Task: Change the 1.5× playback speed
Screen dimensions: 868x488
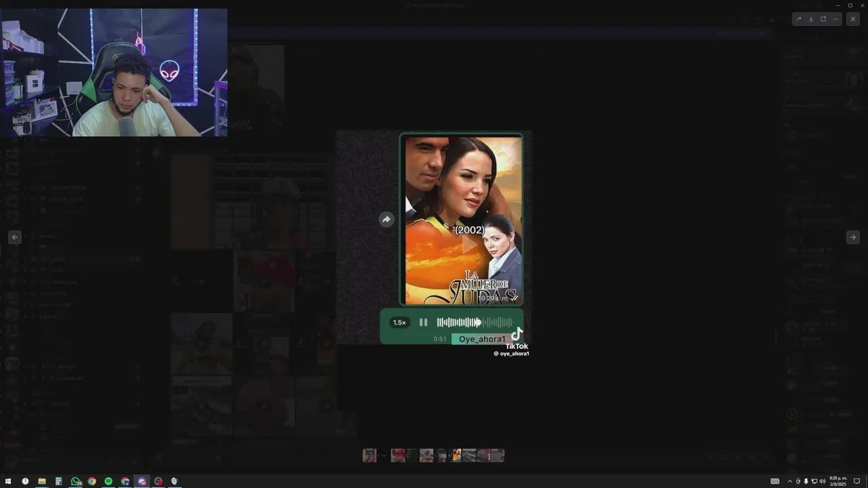Action: click(x=399, y=323)
